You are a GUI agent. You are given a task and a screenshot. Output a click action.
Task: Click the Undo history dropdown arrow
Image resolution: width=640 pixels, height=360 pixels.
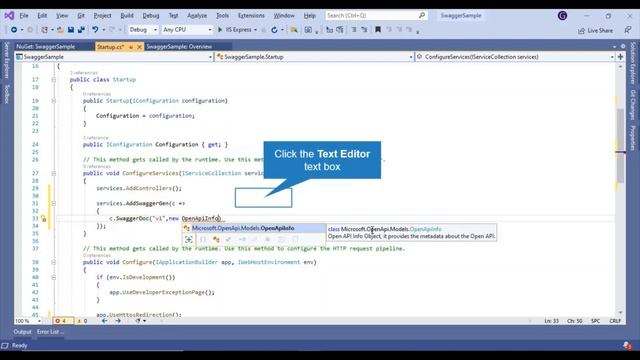coord(104,30)
